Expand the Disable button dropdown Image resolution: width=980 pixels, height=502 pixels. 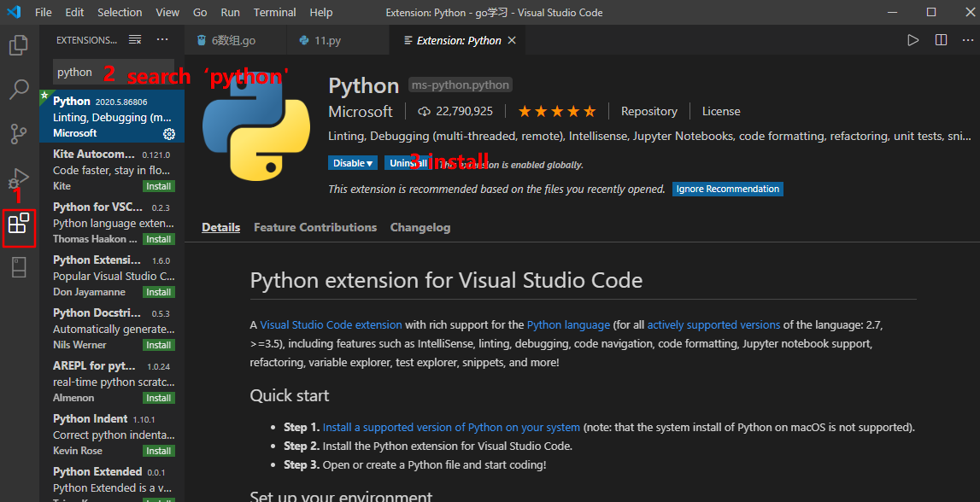(x=370, y=163)
